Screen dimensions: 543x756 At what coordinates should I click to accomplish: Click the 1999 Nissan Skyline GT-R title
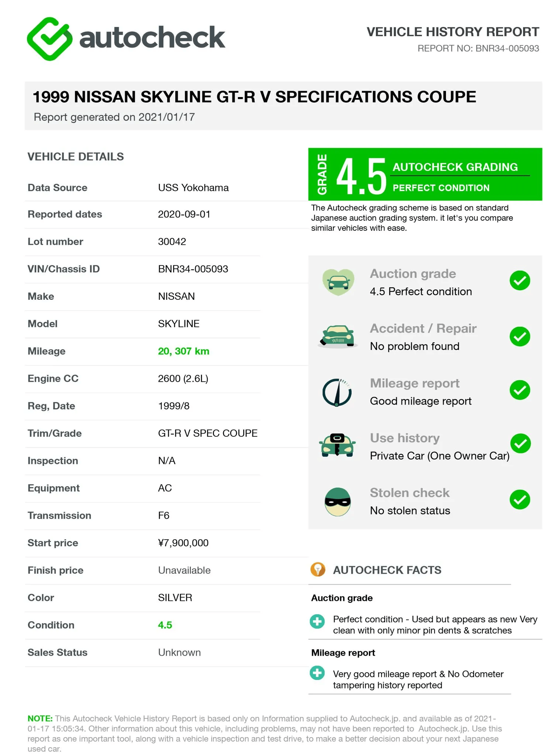(x=255, y=97)
